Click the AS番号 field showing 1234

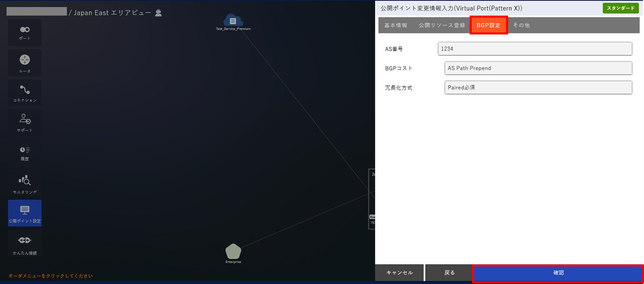pyautogui.click(x=535, y=49)
